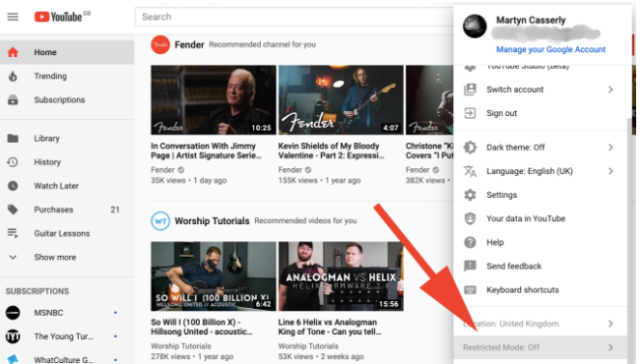Open Keyboard shortcuts menu entry

(x=540, y=290)
